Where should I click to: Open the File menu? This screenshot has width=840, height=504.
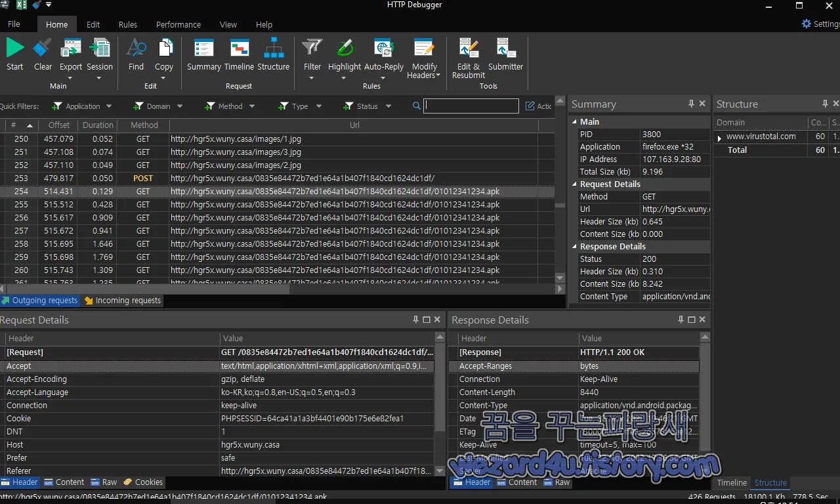coord(14,24)
